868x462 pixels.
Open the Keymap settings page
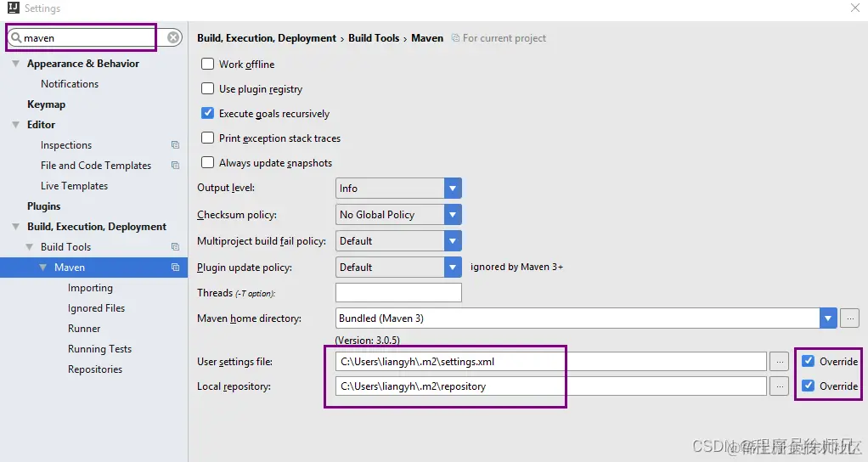[46, 104]
